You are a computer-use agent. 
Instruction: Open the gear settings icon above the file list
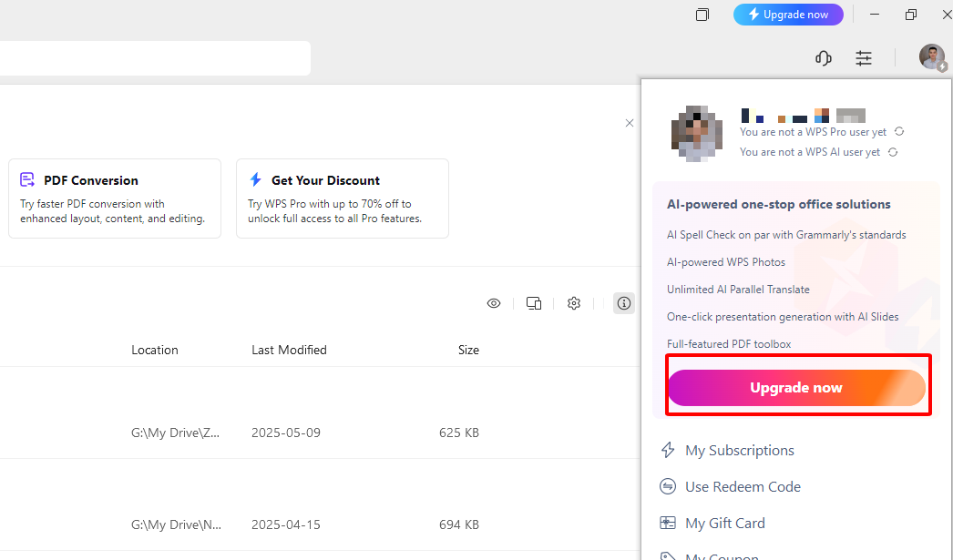(x=574, y=303)
